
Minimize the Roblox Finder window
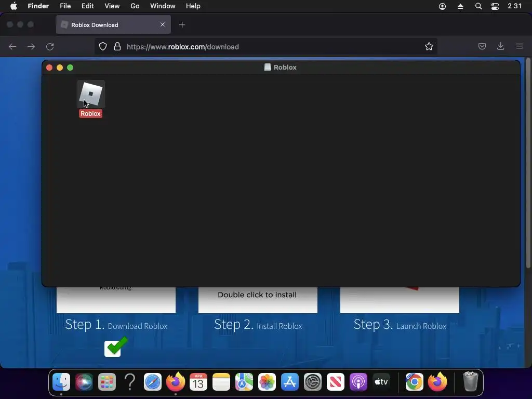tap(60, 68)
